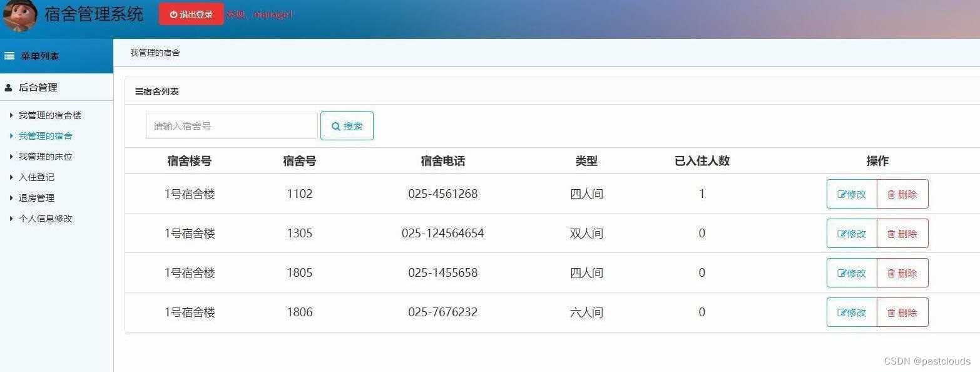Screen dimensions: 980x372
Task: Expand the 退房管理 sidebar entry
Action: click(x=35, y=198)
